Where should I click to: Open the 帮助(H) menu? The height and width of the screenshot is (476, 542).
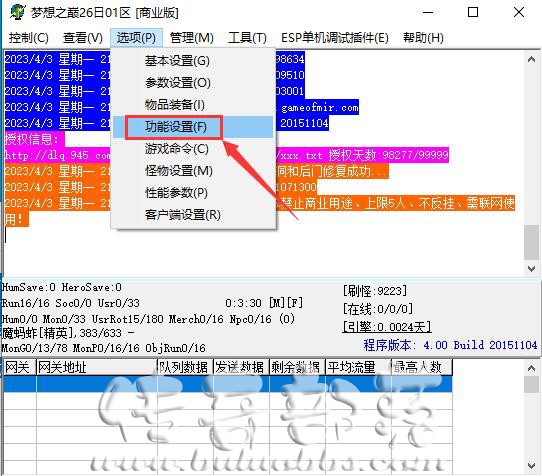coord(423,38)
